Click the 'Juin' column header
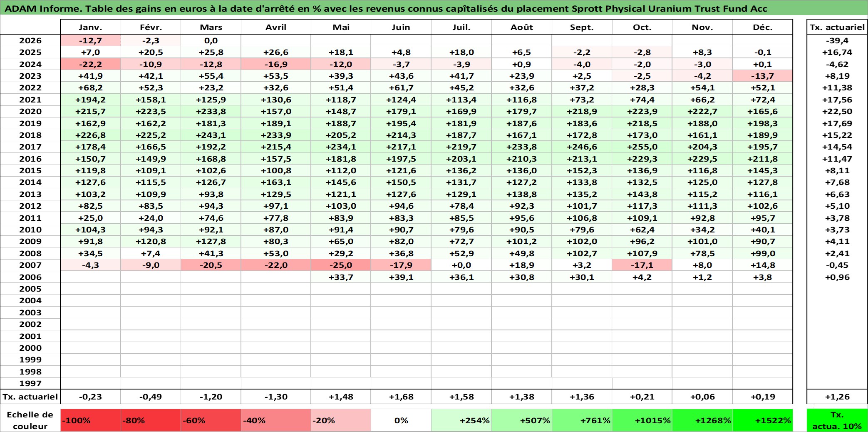This screenshot has height=432, width=868. (401, 27)
